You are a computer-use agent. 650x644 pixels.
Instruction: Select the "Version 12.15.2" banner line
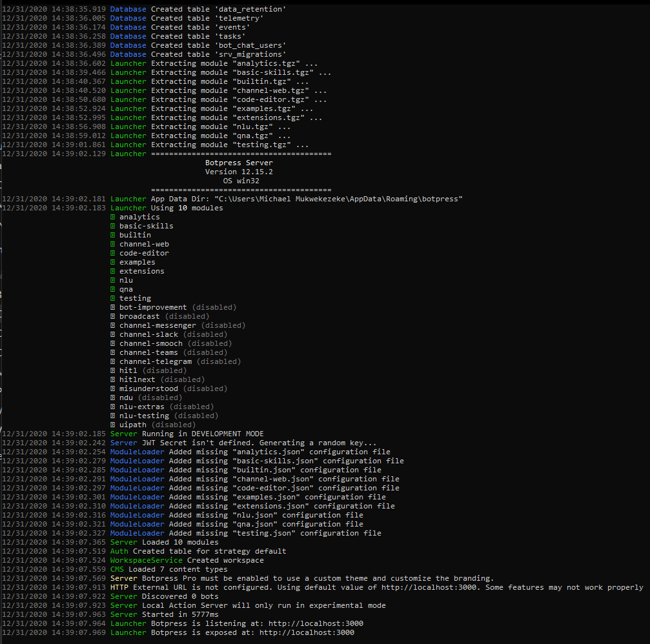(239, 172)
